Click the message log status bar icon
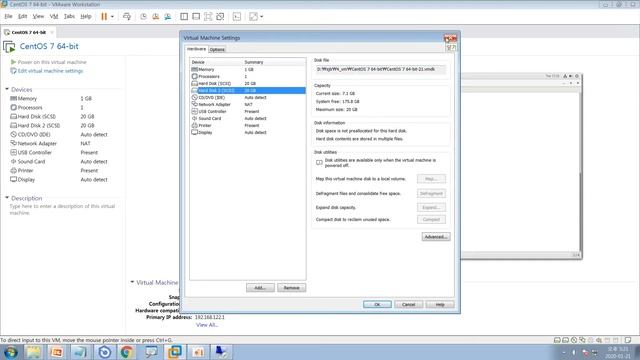Screen dimensions: 640x360 pyautogui.click(x=628, y=340)
